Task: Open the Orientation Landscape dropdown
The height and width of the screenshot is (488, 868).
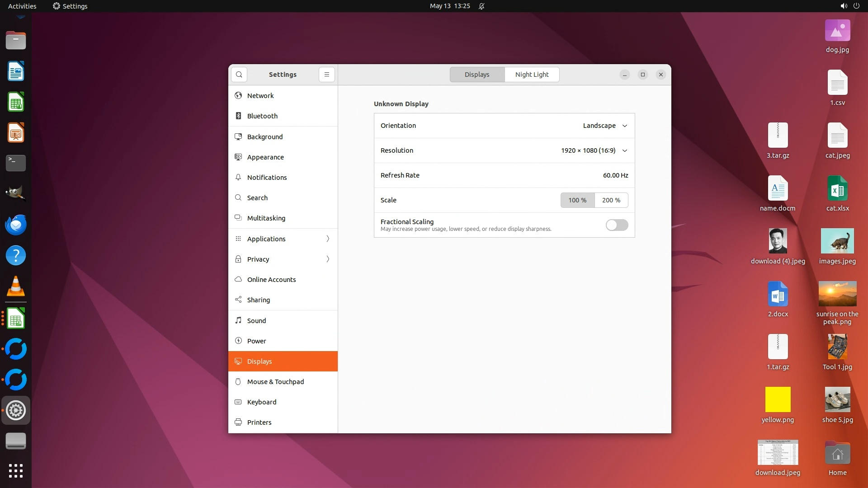Action: point(605,126)
